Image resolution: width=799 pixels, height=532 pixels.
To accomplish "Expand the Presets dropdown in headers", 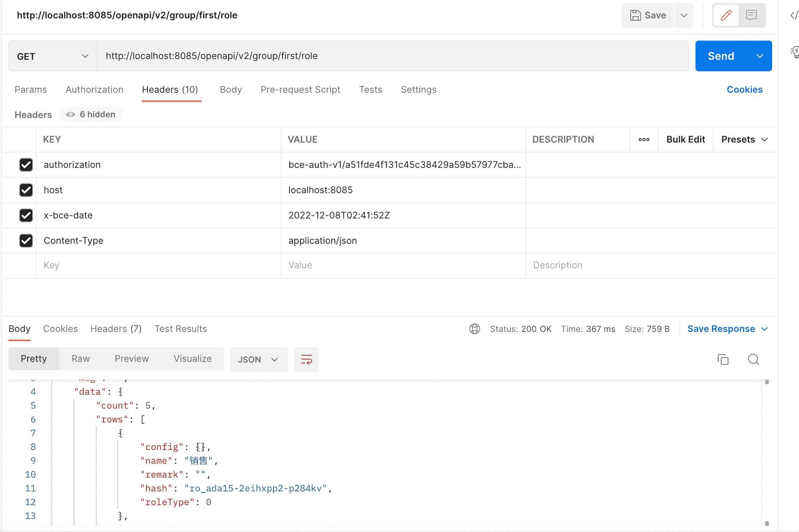I will point(744,139).
